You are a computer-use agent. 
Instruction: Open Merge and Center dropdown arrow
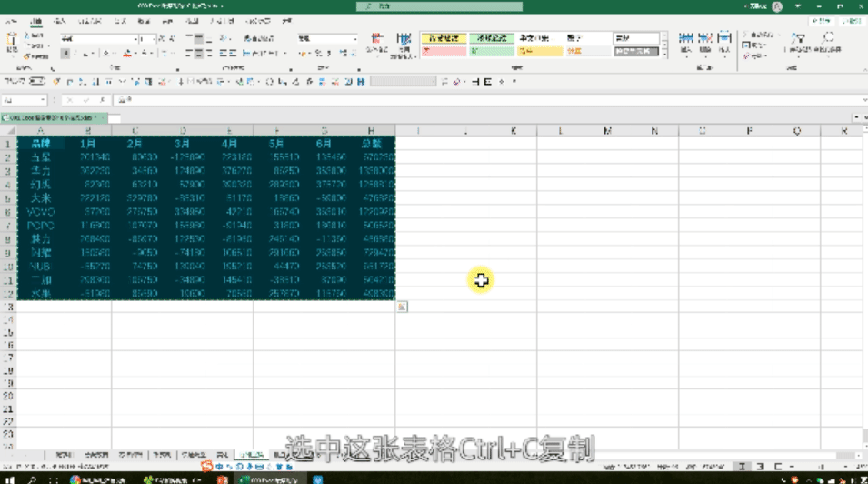284,54
